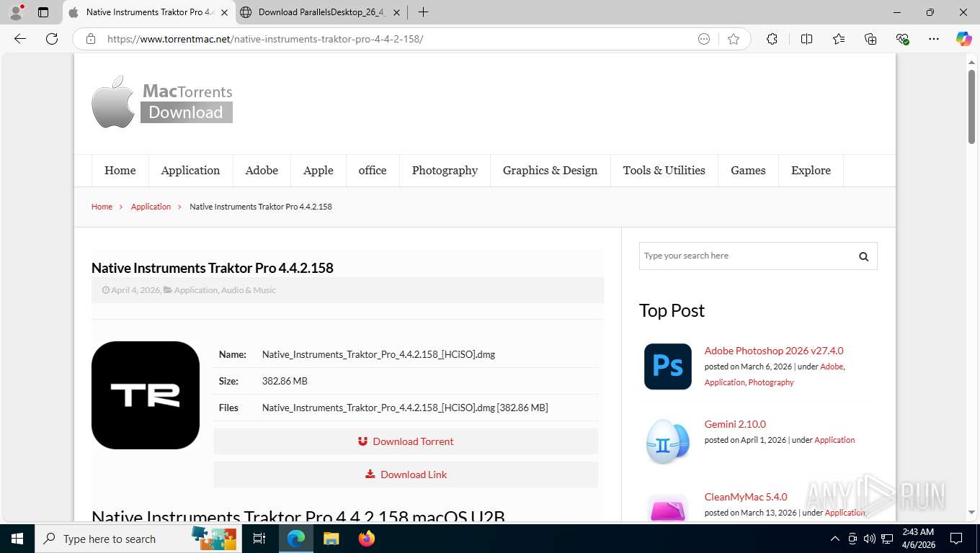
Task: Click the Traktor TR app thumbnail
Action: 146,395
